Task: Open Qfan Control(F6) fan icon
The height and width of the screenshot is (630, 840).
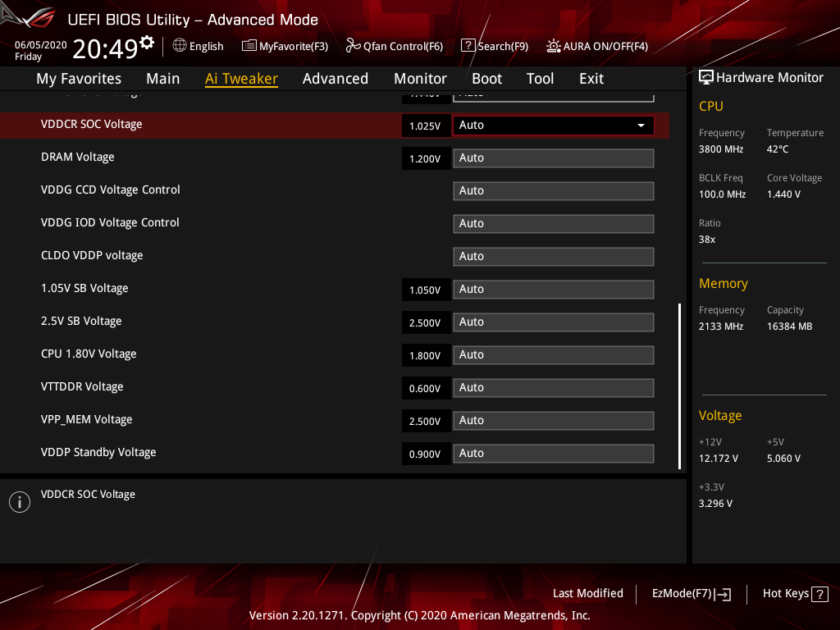Action: pos(353,46)
